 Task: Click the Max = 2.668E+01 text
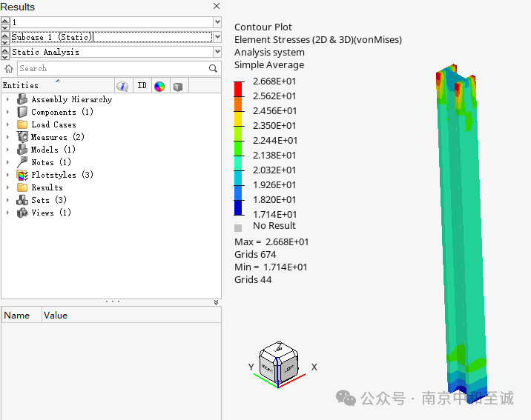[x=271, y=242]
